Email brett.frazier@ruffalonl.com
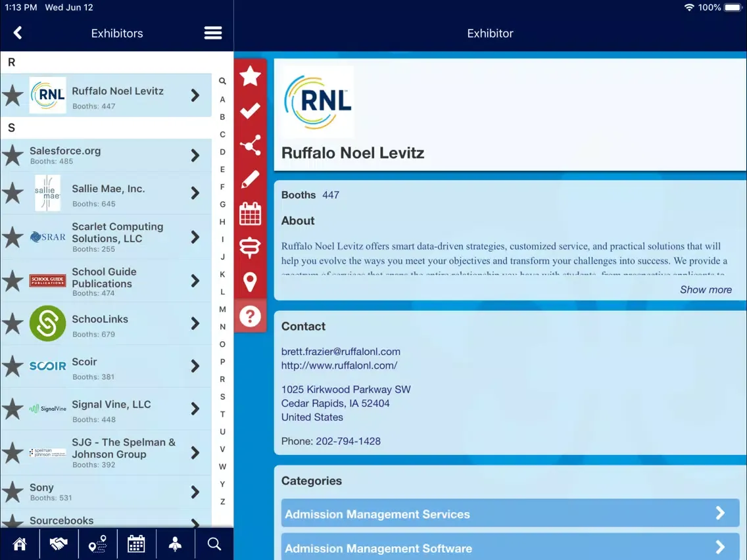Screen dimensions: 747x560 (341, 352)
